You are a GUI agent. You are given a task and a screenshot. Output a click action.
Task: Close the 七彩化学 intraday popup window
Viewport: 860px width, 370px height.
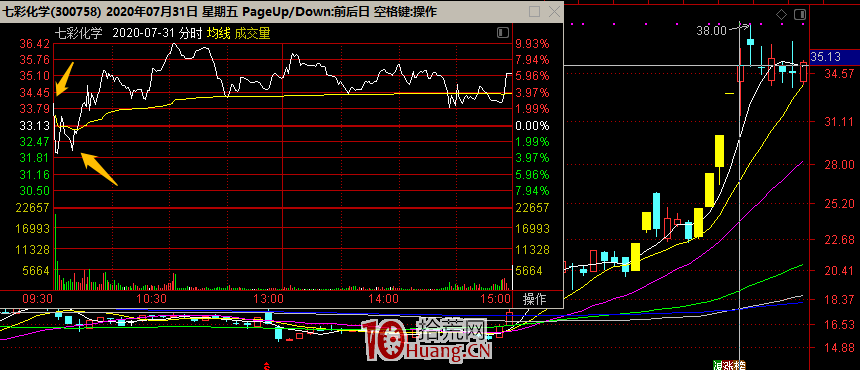555,11
